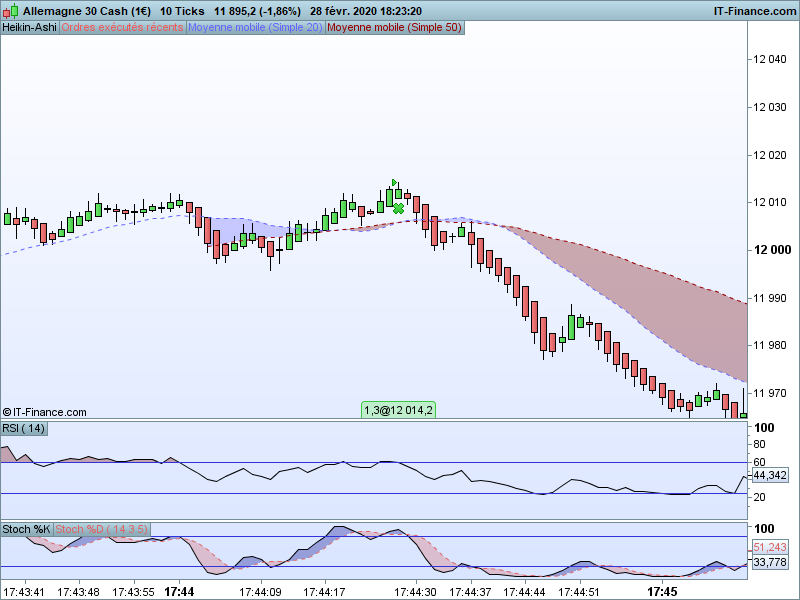This screenshot has width=800, height=600.
Task: Click the 12 000 price axis label
Action: (x=772, y=250)
